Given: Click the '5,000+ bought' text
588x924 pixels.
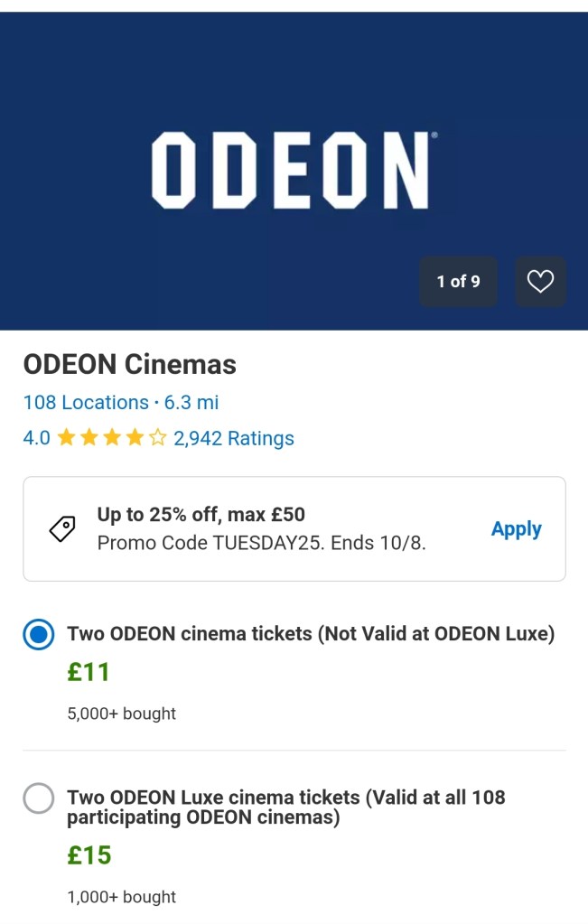Looking at the screenshot, I should pyautogui.click(x=121, y=714).
